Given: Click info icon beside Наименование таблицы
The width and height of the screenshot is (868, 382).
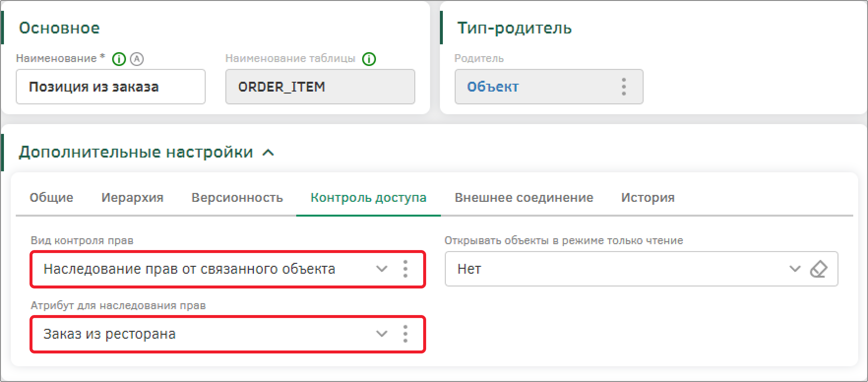Looking at the screenshot, I should pos(369,59).
